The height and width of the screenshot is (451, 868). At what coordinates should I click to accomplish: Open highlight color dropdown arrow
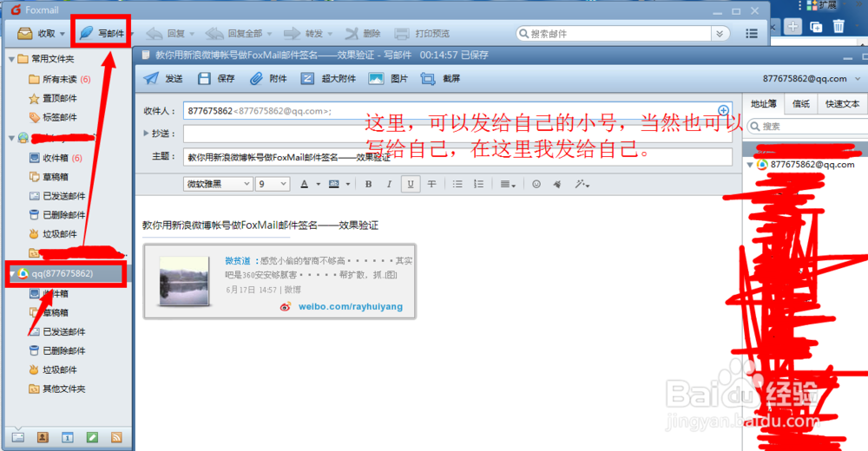pyautogui.click(x=348, y=185)
